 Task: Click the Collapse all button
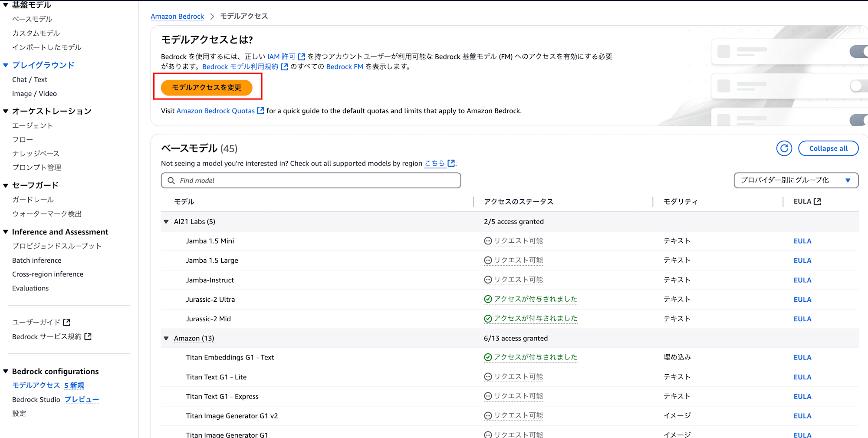[x=828, y=148]
